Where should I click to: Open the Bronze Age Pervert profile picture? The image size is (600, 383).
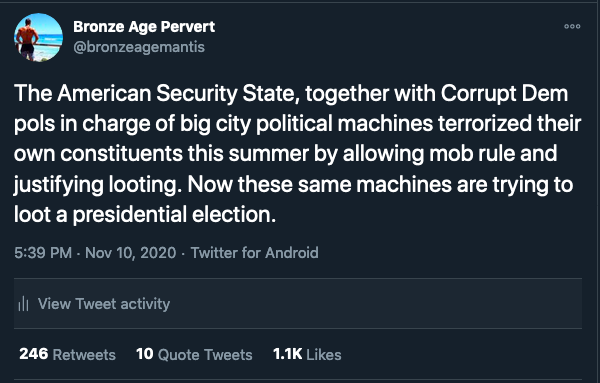click(x=38, y=37)
